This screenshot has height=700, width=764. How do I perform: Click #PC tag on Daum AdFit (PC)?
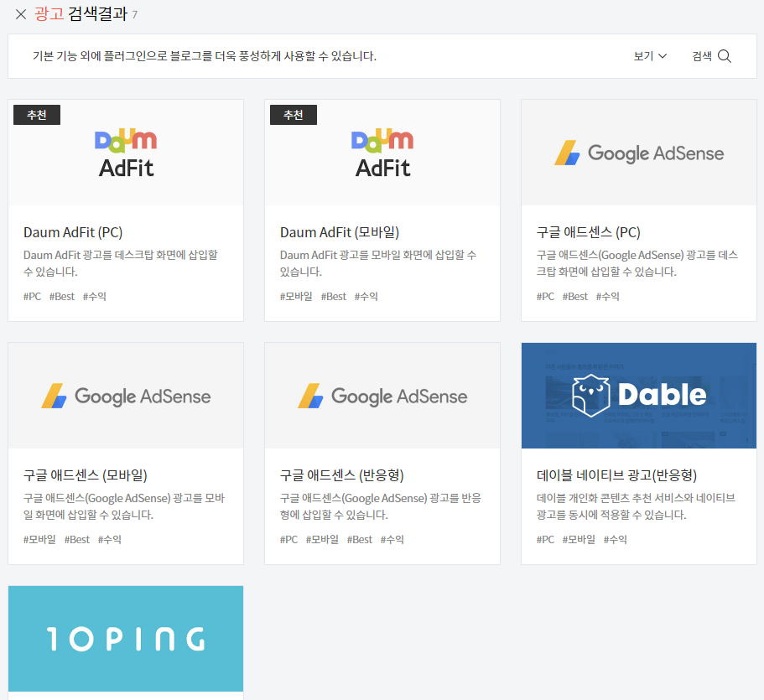click(32, 296)
